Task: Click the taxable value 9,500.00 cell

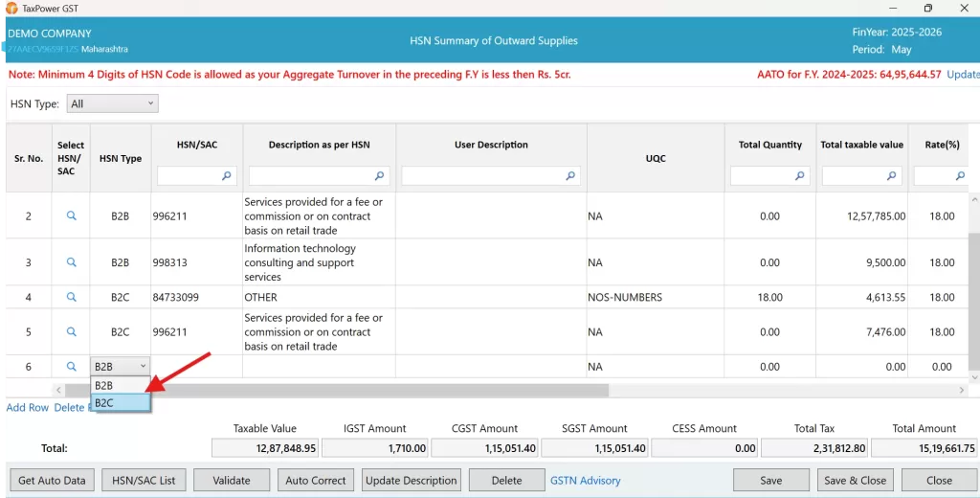Action: tap(862, 262)
